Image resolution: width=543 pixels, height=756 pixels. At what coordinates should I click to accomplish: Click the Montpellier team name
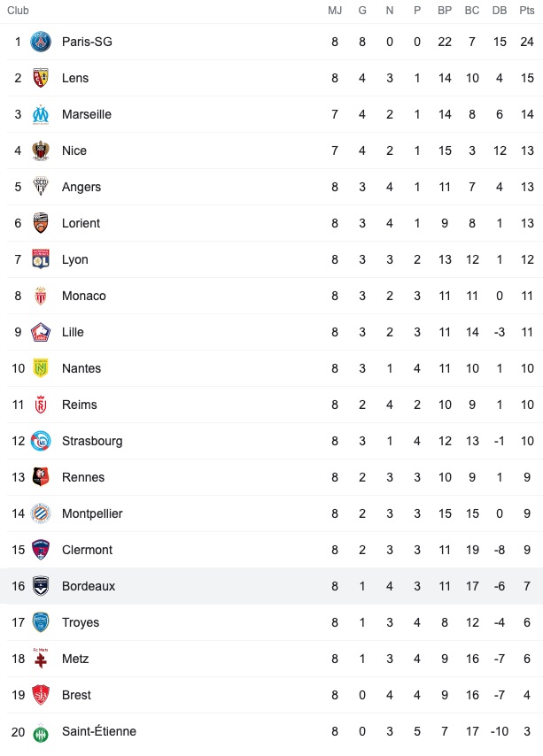[x=92, y=513]
